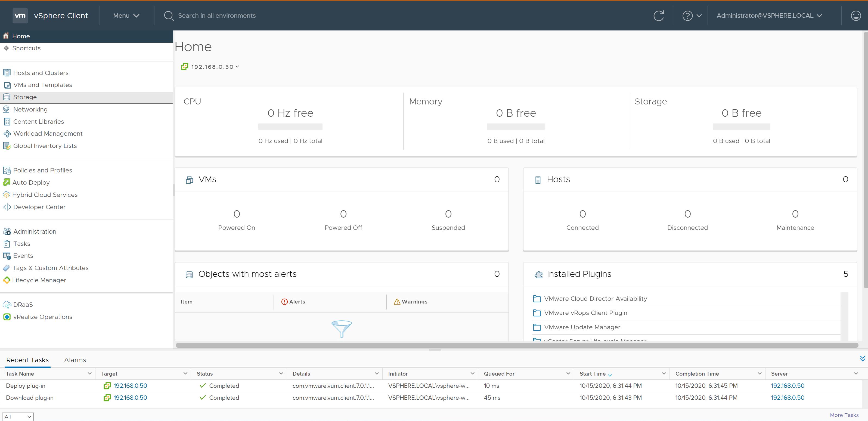Click the Developer Center code icon
The width and height of the screenshot is (868, 421).
pyautogui.click(x=7, y=207)
